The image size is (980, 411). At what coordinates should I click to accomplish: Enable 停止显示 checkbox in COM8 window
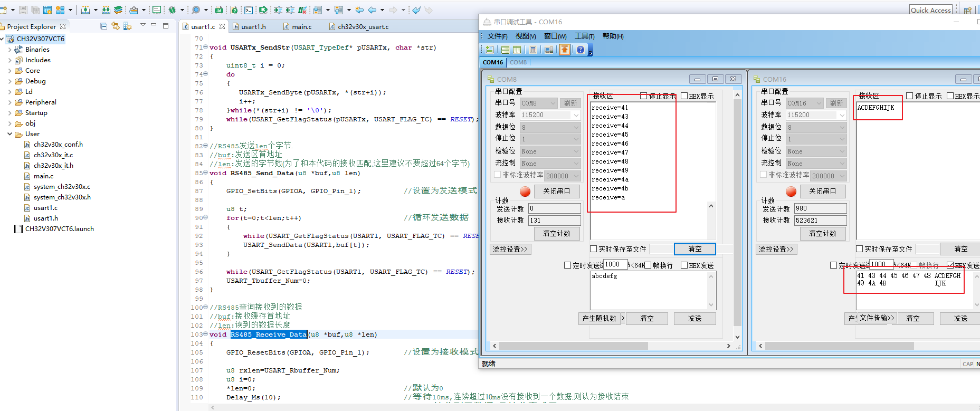pos(643,96)
